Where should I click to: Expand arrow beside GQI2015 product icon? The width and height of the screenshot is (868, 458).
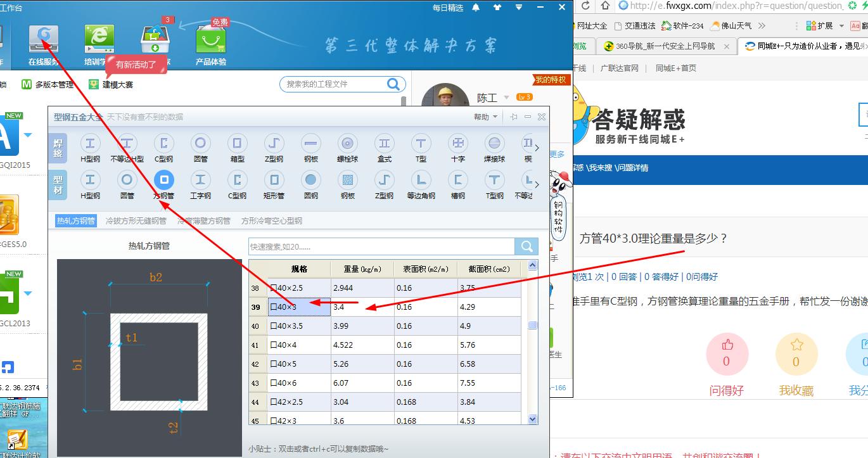[28, 135]
